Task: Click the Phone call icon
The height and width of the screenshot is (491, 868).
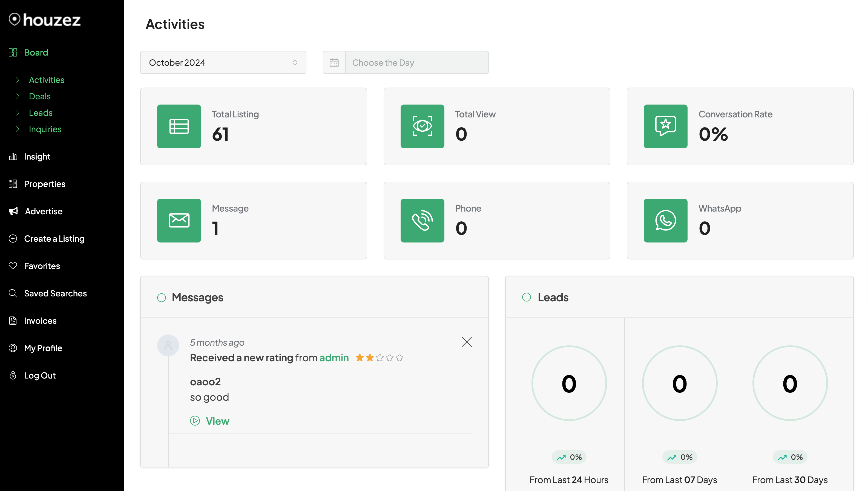Action: pos(422,221)
